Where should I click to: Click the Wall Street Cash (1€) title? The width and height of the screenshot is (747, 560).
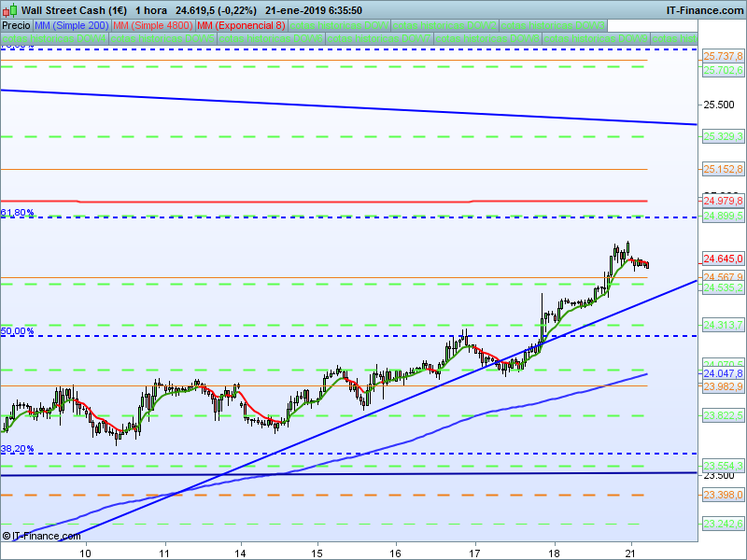(x=74, y=10)
